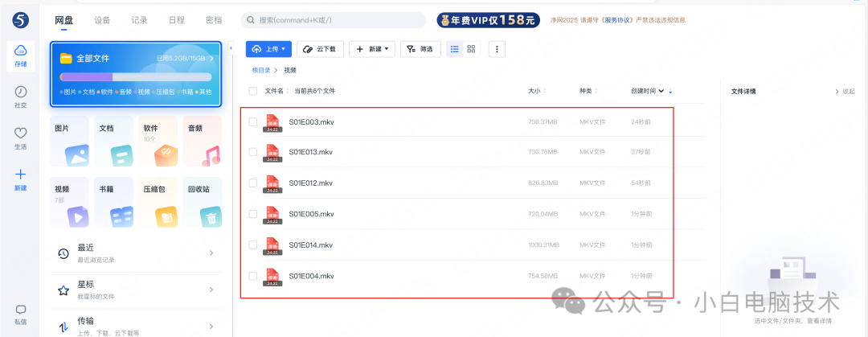Screen dimensions: 868x337
Task: Click the S01E013.mkv file icon
Action: click(x=272, y=153)
